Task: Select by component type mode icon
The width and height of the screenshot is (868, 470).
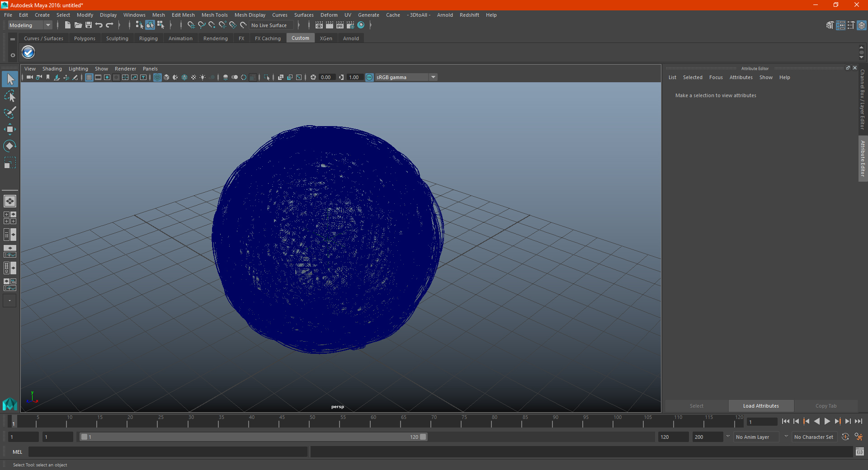Action: click(x=161, y=25)
